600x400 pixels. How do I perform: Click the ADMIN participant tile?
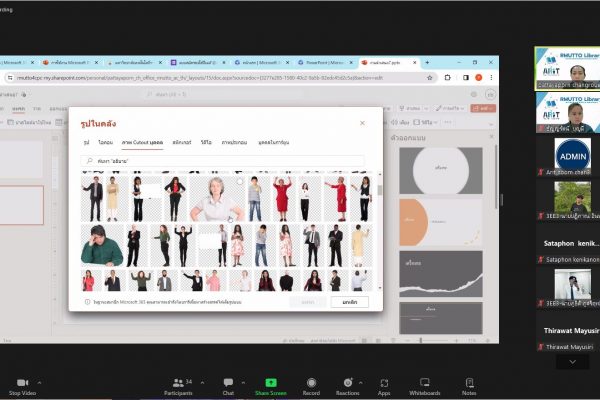(x=572, y=155)
